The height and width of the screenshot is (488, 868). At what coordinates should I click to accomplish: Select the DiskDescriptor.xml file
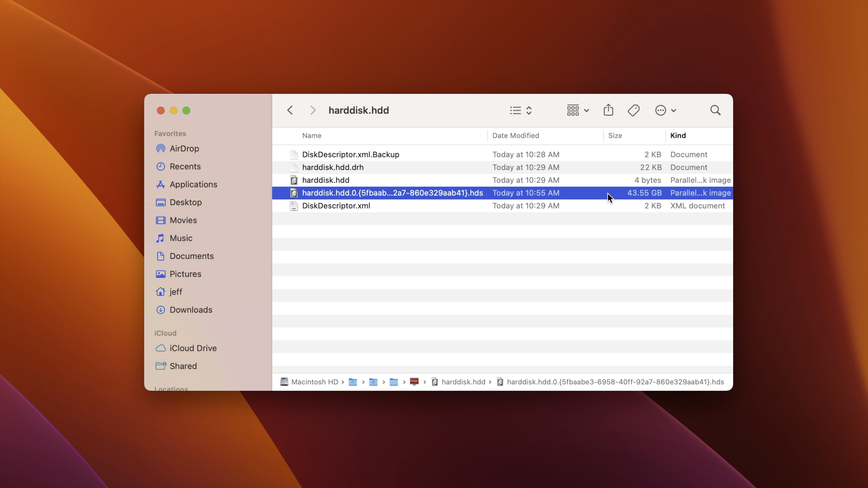pyautogui.click(x=336, y=205)
